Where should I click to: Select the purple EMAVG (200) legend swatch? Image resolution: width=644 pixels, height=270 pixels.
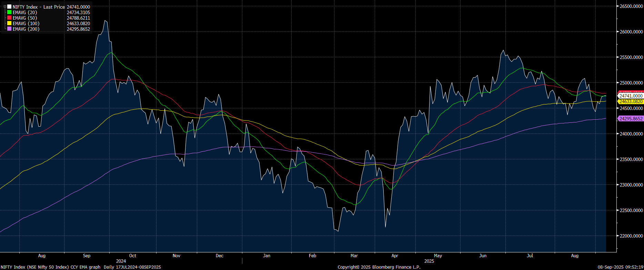tap(9, 29)
